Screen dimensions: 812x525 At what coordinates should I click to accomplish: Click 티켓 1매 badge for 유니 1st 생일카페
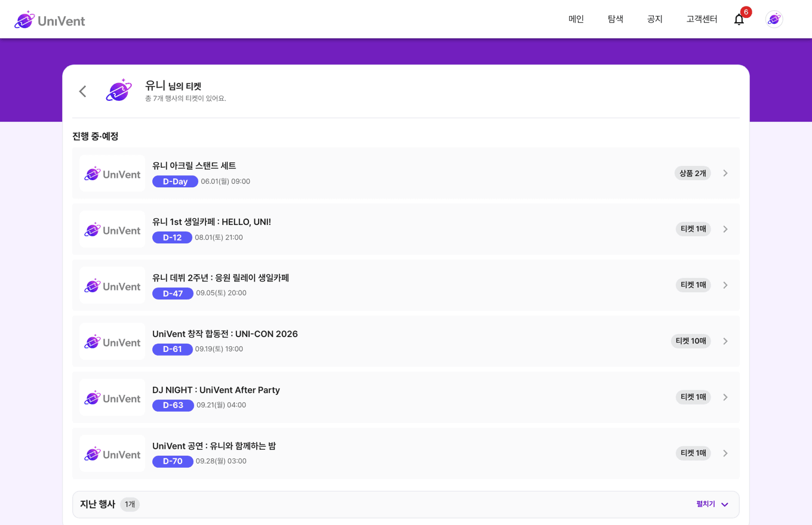[693, 229]
